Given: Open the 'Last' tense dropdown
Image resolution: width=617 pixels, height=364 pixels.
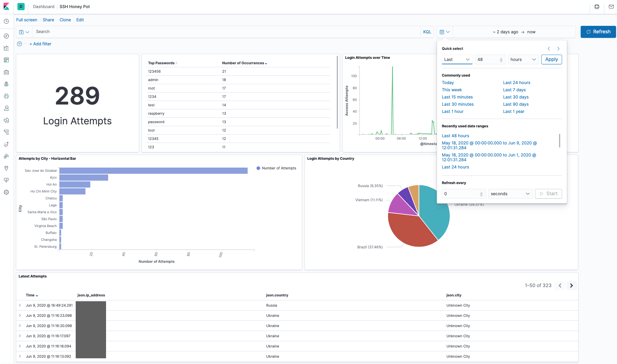Looking at the screenshot, I should click(457, 59).
